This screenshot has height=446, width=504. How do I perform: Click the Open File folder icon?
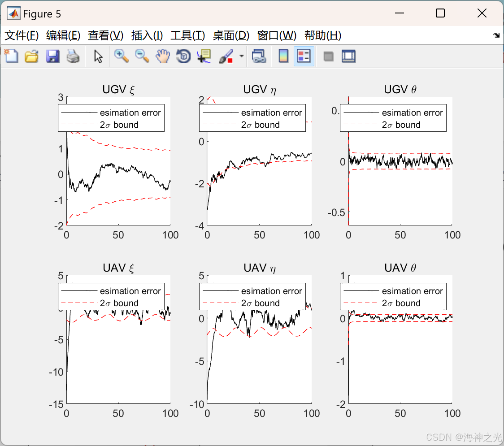click(x=31, y=56)
